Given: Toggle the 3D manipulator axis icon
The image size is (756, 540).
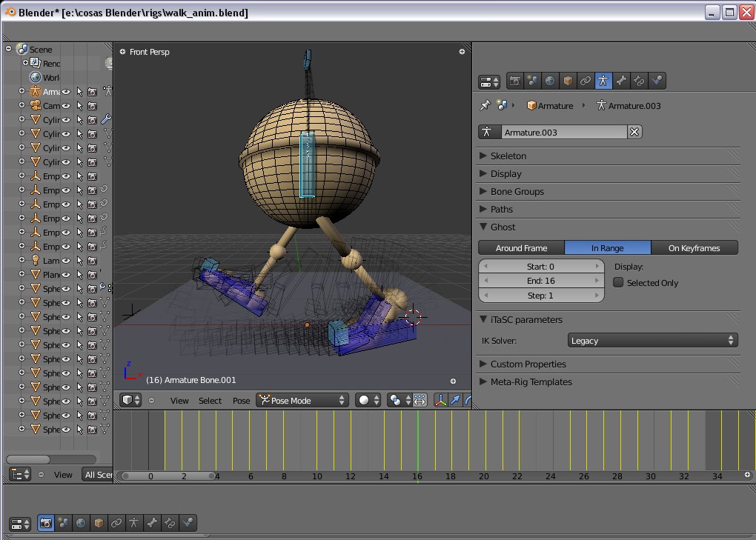Looking at the screenshot, I should (441, 400).
